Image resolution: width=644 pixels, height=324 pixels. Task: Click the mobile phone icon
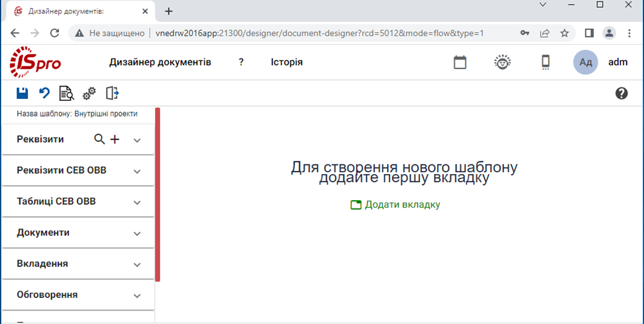[545, 62]
